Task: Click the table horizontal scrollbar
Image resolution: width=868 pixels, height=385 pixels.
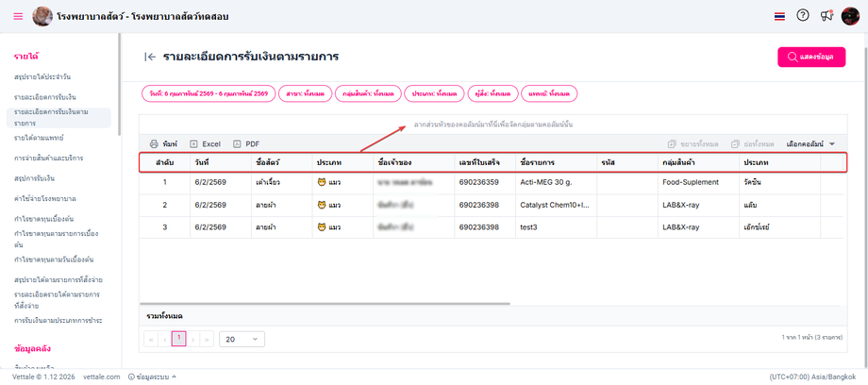Action: 325,304
